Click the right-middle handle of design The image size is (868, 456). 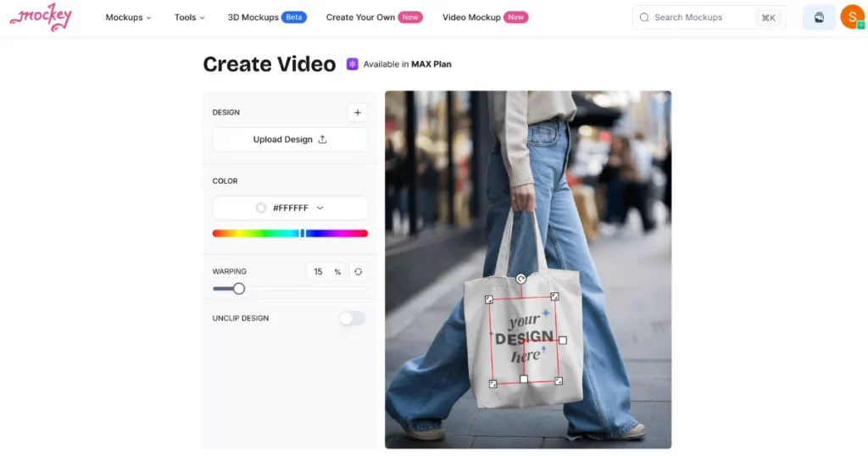point(563,341)
